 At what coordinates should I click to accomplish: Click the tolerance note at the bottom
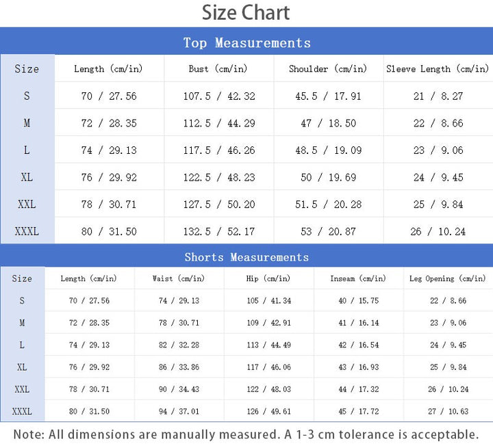(246, 435)
